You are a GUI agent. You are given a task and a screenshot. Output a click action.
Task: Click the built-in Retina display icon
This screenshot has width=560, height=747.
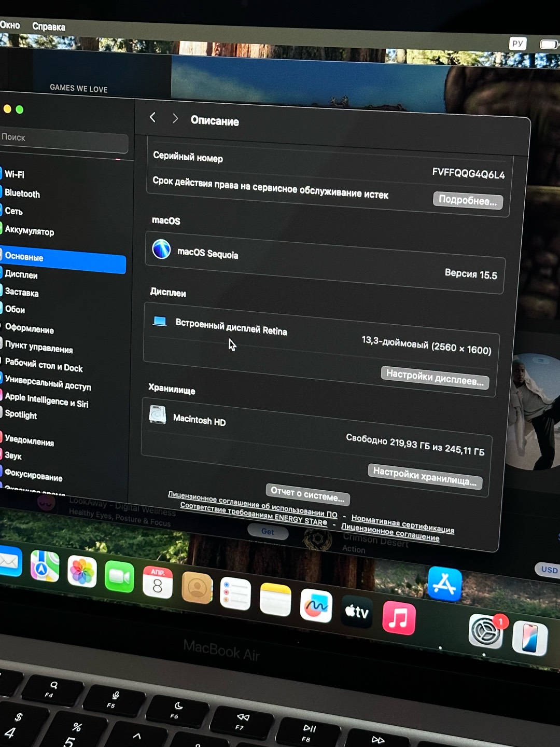pos(160,321)
